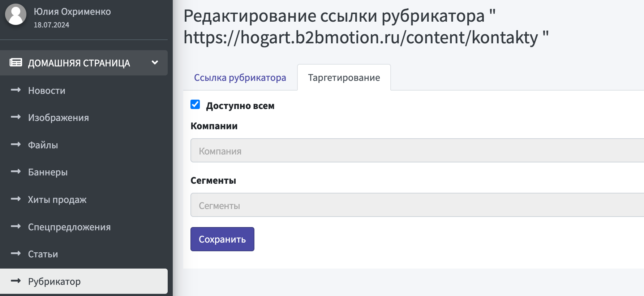Click the Сегменты field label

click(x=213, y=180)
